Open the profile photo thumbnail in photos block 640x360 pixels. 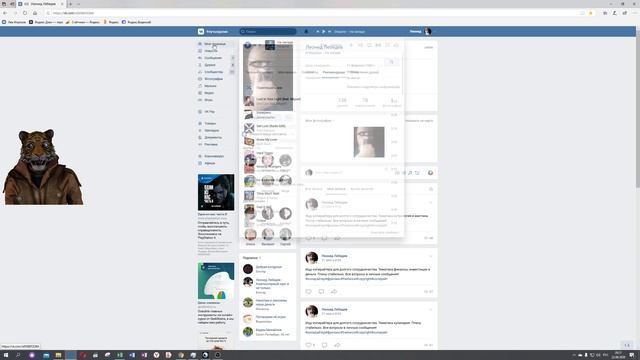(x=369, y=142)
